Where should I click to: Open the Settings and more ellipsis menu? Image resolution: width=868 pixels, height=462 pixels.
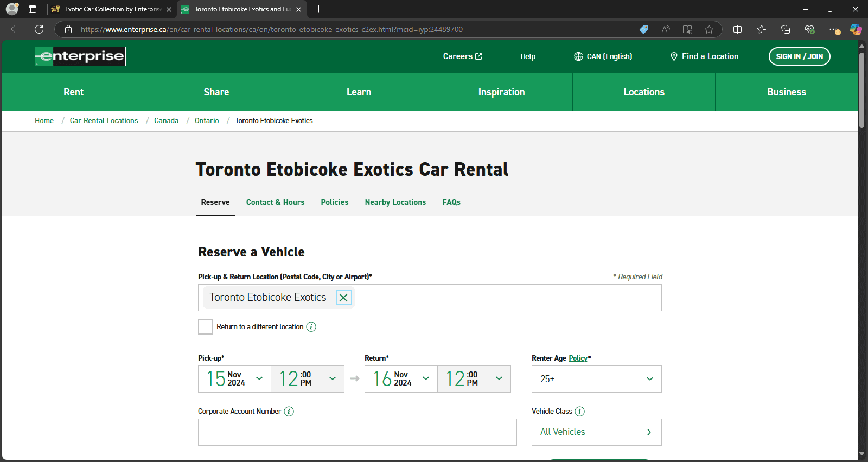[834, 29]
